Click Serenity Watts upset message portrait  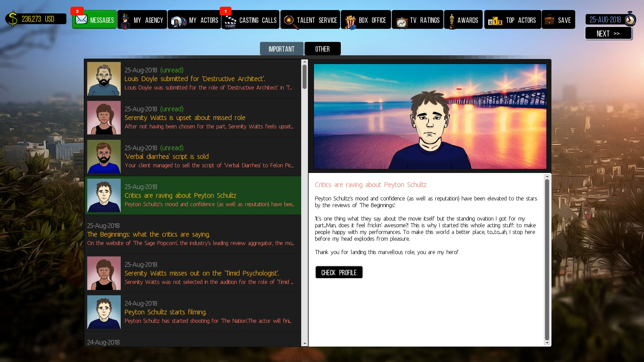point(104,118)
